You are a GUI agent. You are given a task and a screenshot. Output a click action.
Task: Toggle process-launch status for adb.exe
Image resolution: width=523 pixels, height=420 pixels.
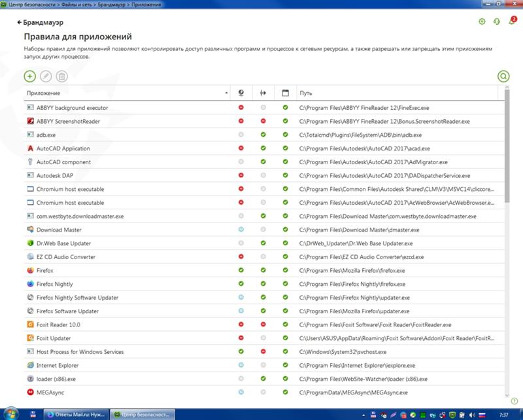263,135
